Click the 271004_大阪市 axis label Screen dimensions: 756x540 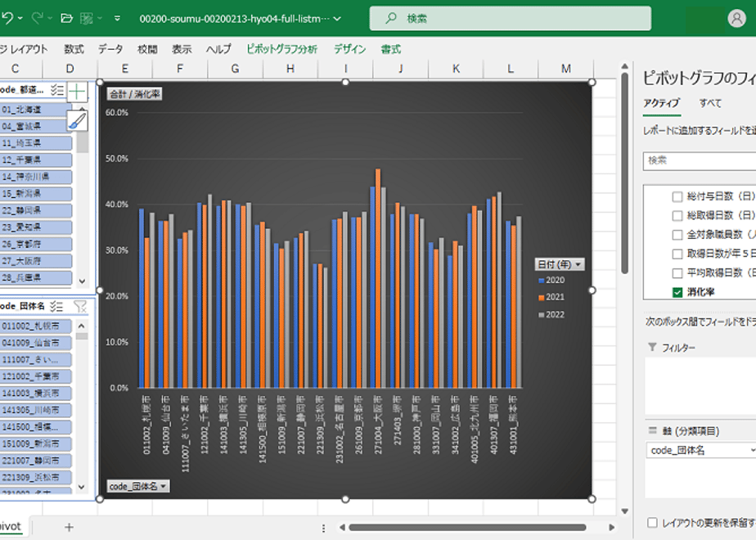(378, 425)
